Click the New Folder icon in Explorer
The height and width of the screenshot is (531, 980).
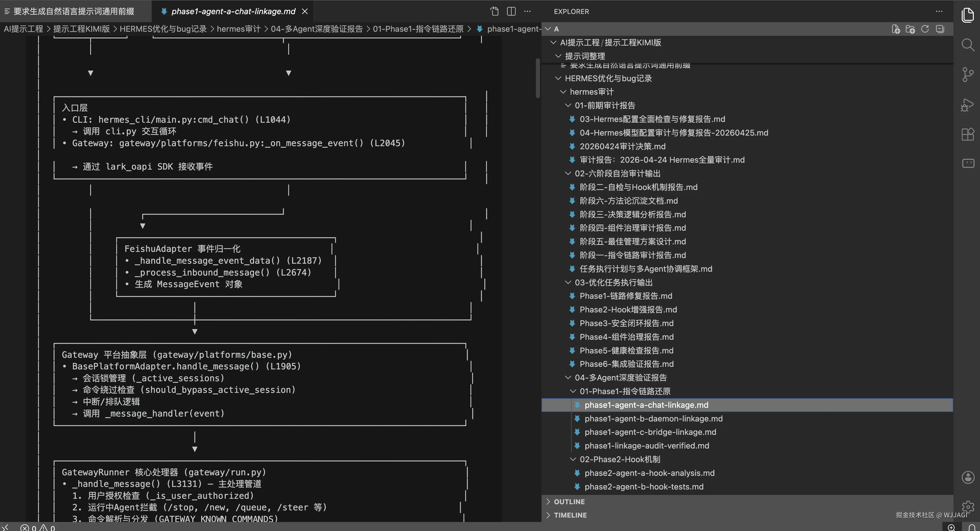(x=910, y=29)
